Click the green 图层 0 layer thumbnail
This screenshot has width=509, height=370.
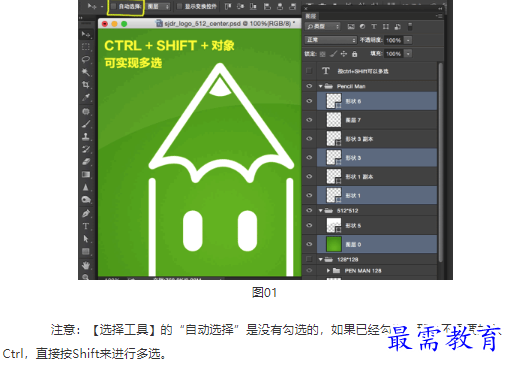(x=334, y=244)
